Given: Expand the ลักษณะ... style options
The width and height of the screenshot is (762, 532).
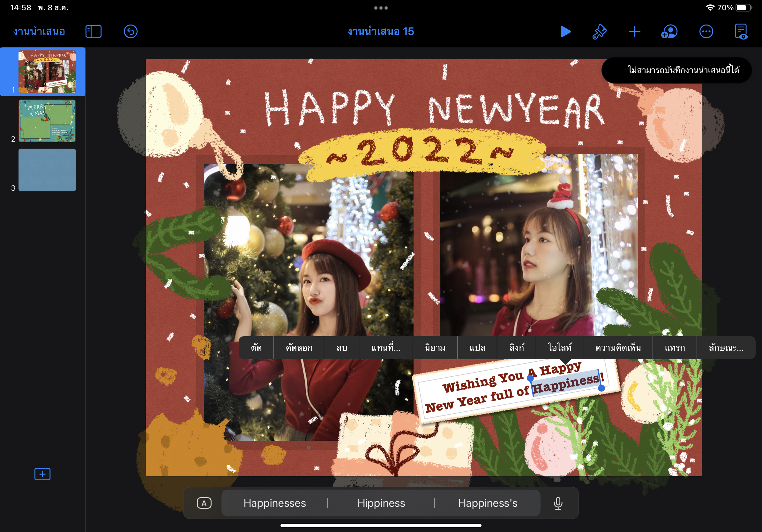Looking at the screenshot, I should click(726, 348).
